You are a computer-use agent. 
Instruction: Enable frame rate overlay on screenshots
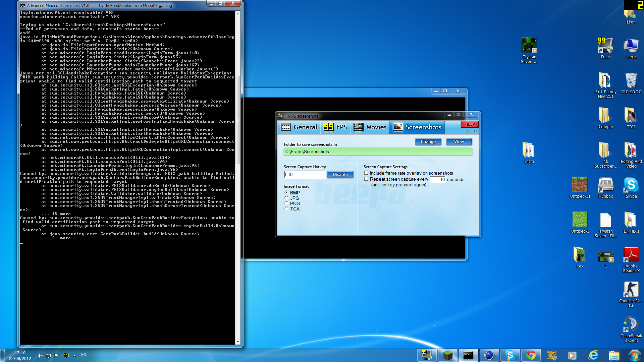coord(366,173)
